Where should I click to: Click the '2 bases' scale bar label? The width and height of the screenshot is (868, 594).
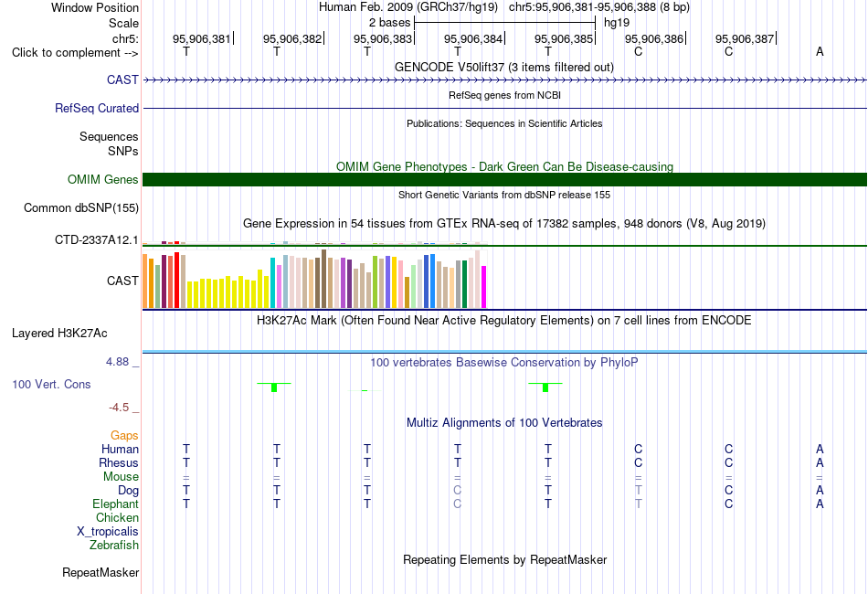pyautogui.click(x=390, y=23)
